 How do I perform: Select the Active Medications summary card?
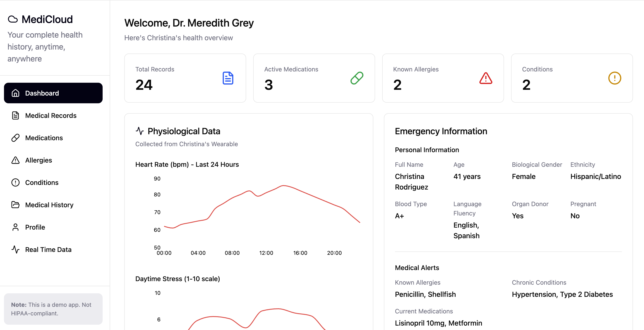314,78
